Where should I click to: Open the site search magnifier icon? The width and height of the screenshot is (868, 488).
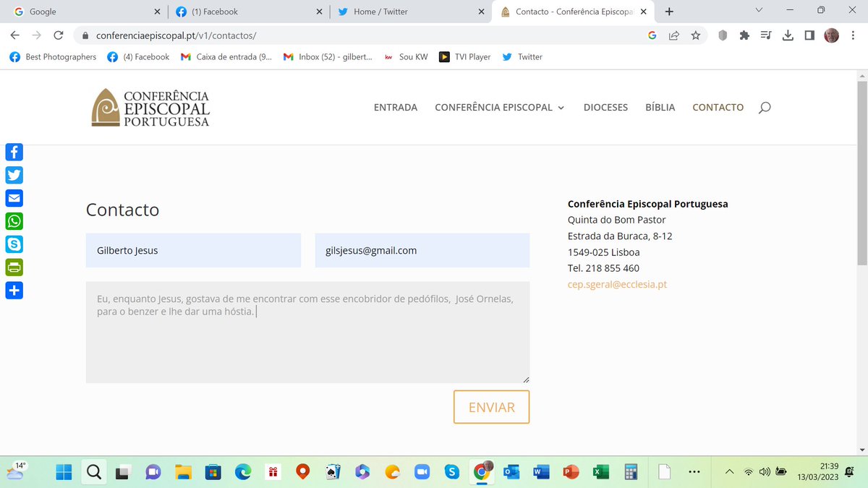tap(765, 107)
